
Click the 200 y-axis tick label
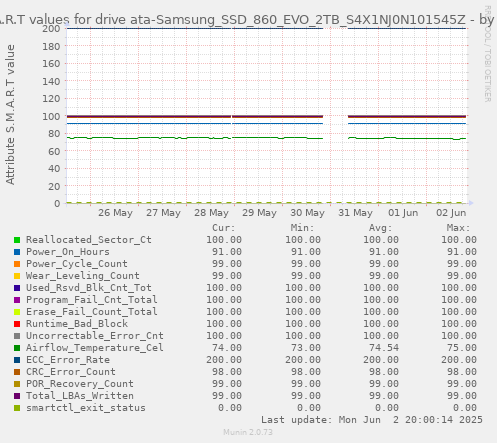tap(51, 29)
